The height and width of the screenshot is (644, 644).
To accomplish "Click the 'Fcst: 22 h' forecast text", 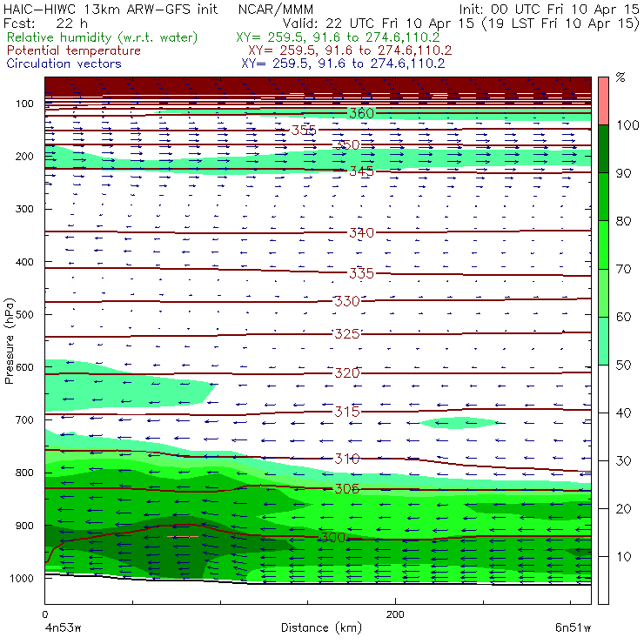I will pos(45,23).
